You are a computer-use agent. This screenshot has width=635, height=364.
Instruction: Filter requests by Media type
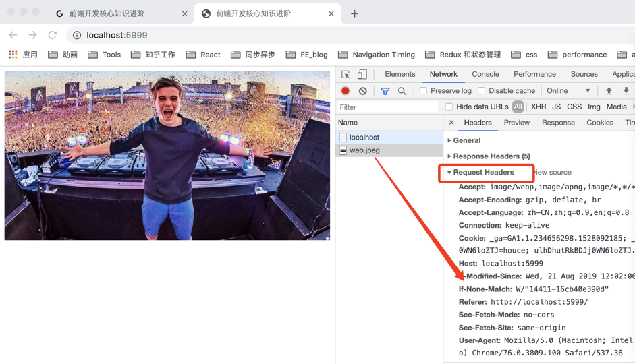(616, 107)
